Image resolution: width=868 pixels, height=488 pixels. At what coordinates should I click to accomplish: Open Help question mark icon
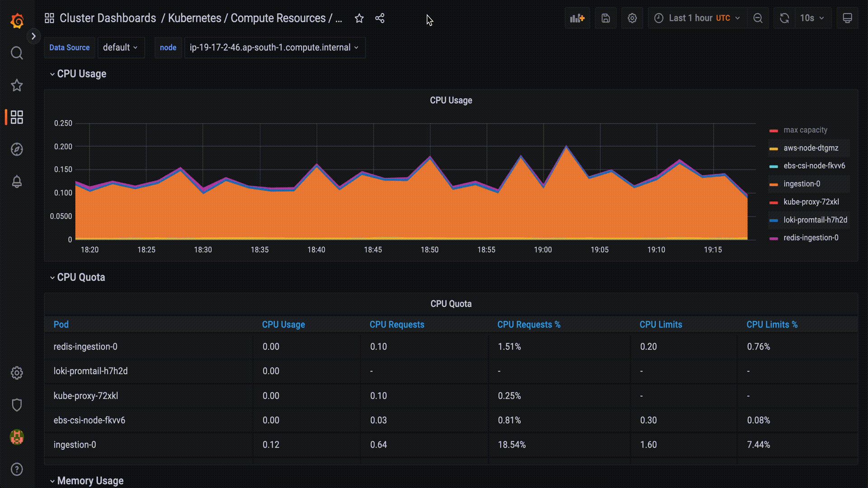[x=17, y=469]
